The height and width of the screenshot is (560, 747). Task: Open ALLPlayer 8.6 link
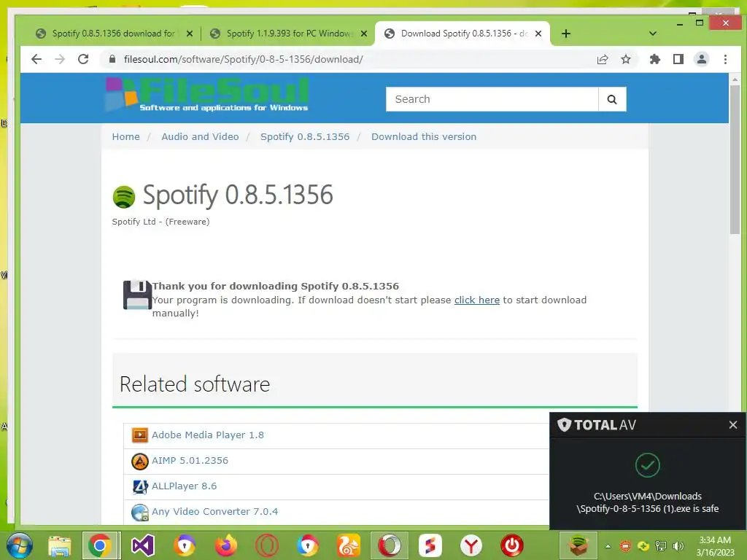coord(184,486)
